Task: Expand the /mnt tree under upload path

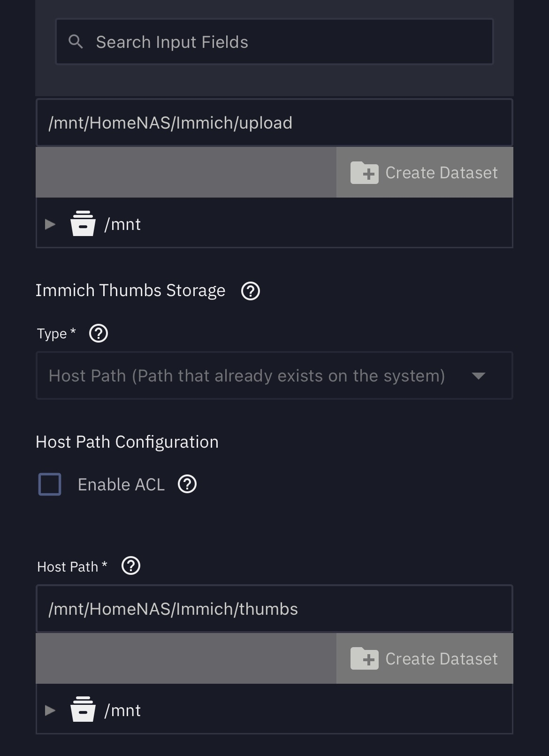Action: point(50,224)
